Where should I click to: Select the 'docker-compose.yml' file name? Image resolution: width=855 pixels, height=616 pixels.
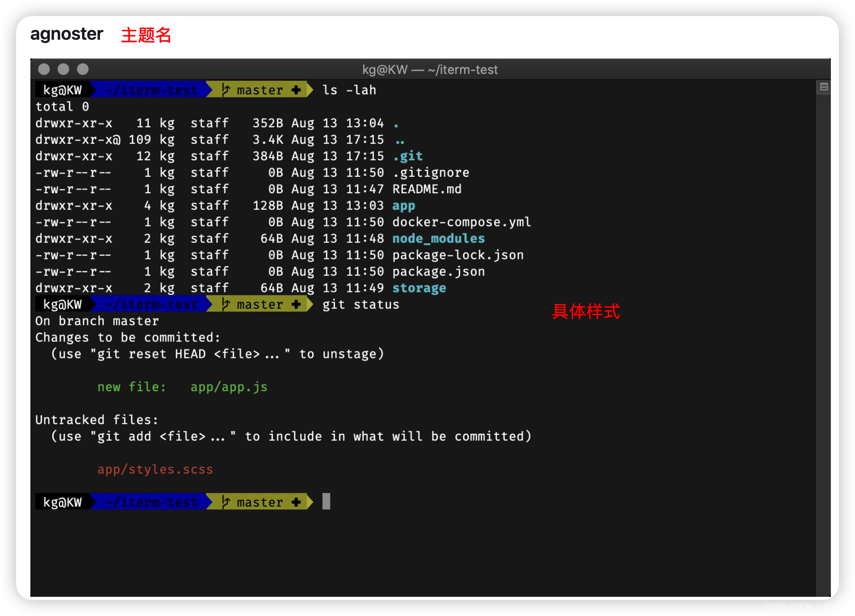(462, 222)
